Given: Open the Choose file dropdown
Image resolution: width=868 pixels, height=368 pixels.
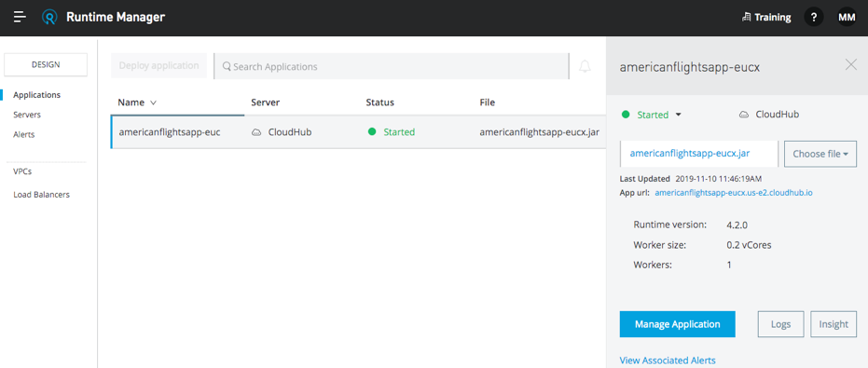Looking at the screenshot, I should click(x=820, y=154).
